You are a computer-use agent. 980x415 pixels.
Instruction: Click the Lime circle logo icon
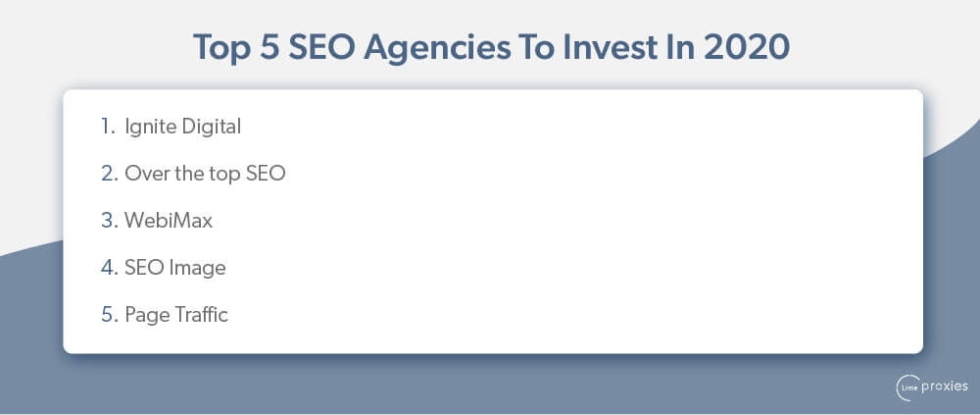point(907,388)
